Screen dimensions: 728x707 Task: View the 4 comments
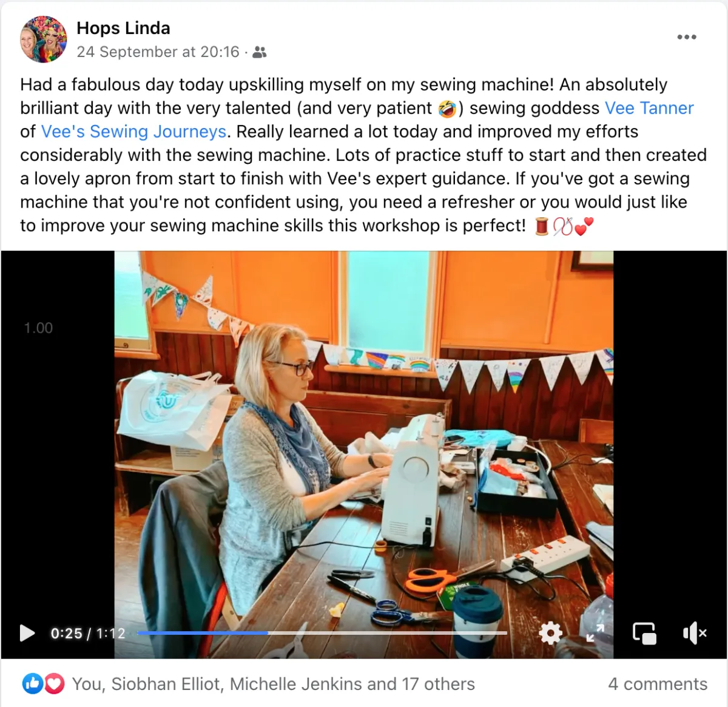click(658, 684)
